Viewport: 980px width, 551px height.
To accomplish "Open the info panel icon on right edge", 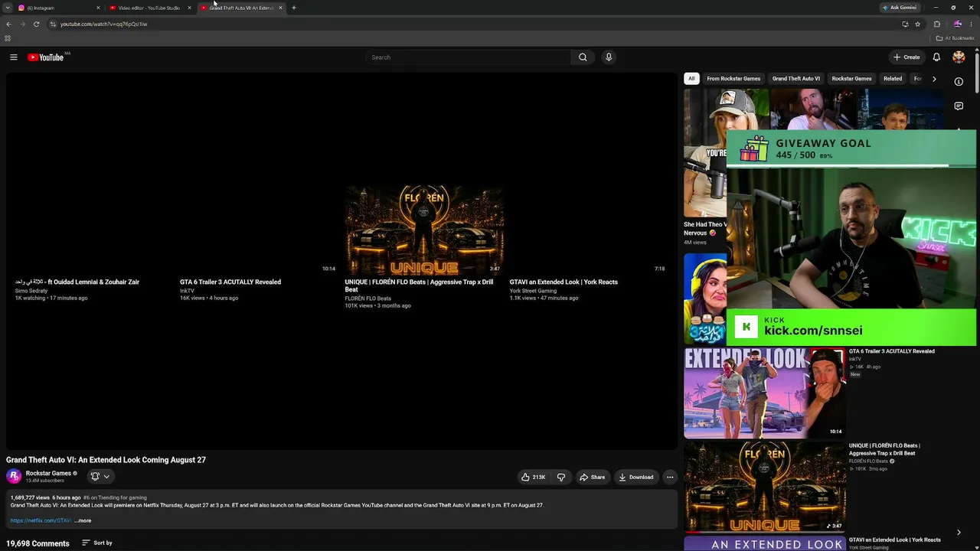I will pyautogui.click(x=959, y=81).
